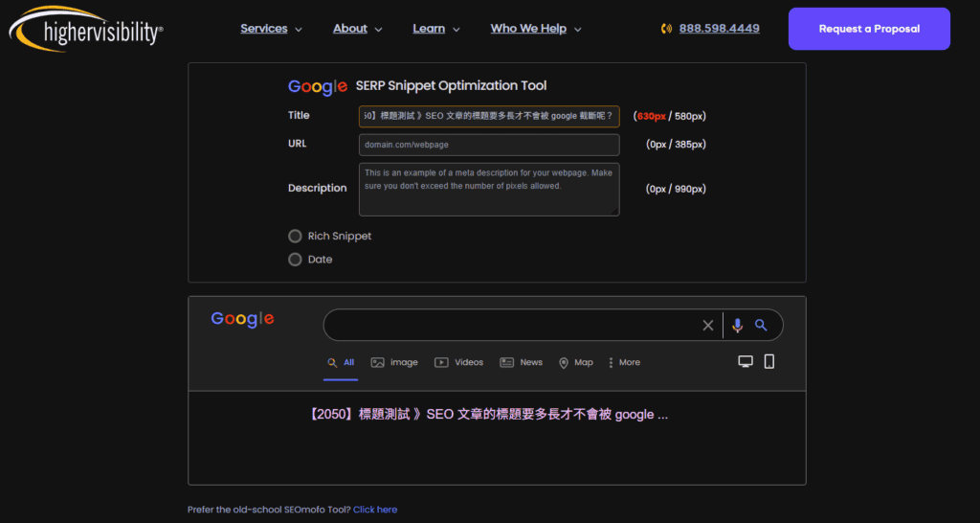The width and height of the screenshot is (980, 523).
Task: Open the More search options
Action: (x=624, y=362)
